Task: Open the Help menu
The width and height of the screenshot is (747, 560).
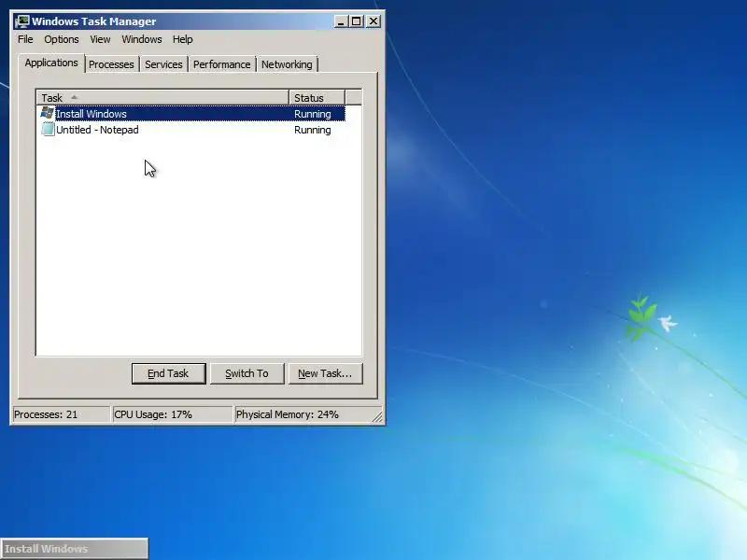Action: point(182,39)
